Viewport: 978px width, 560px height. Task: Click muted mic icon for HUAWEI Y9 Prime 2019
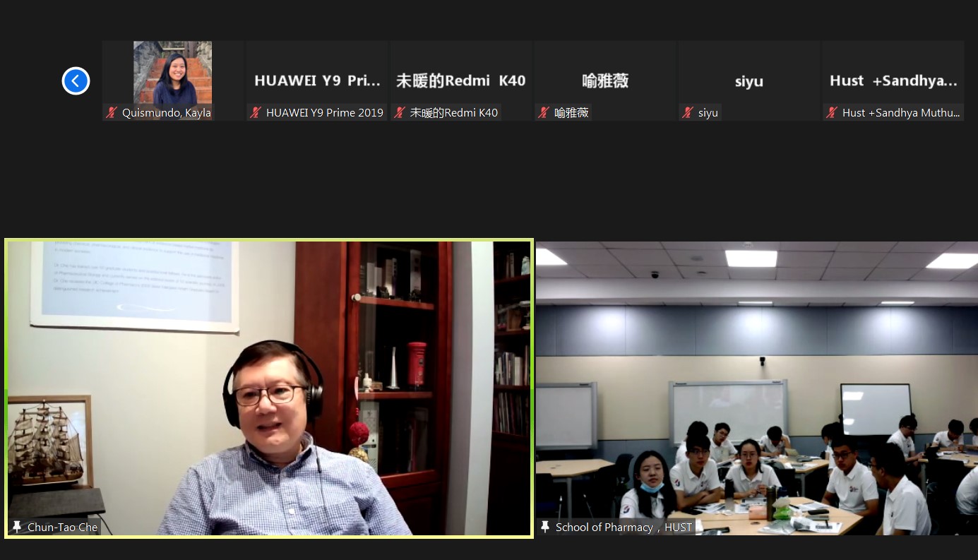[x=256, y=113]
